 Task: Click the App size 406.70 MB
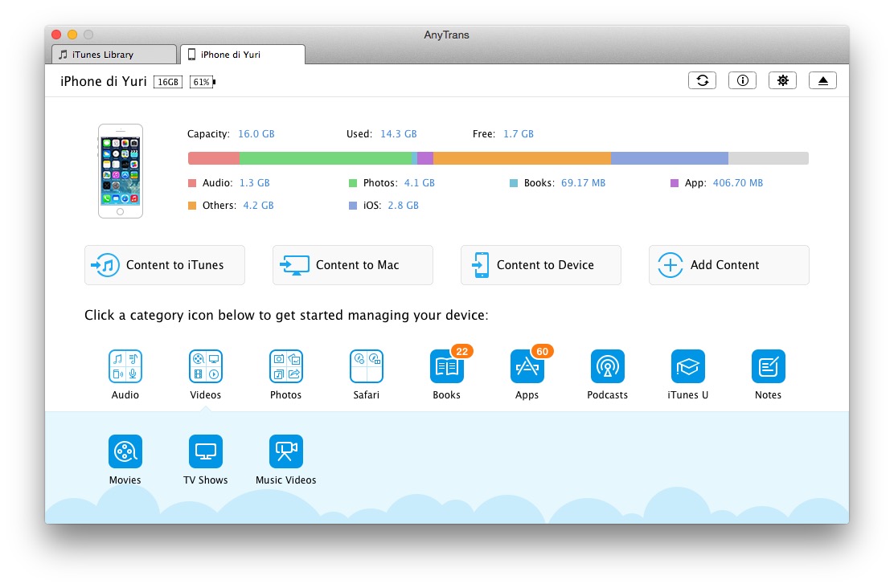(x=738, y=183)
